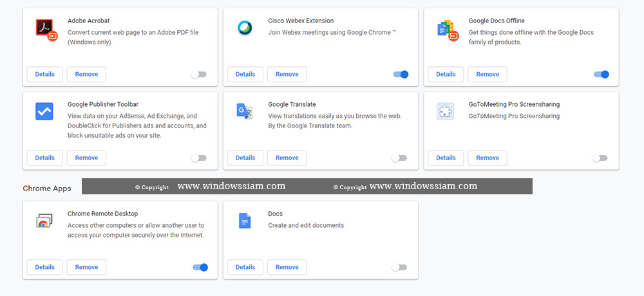
Task: Click the GoToMeeting Pro Screensharing puzzle icon
Action: [445, 111]
